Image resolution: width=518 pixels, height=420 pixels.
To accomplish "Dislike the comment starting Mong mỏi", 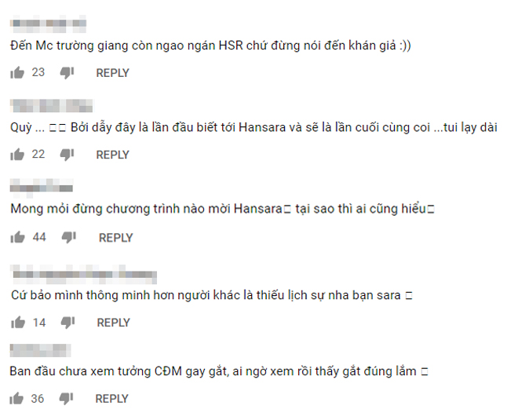I will click(x=69, y=237).
